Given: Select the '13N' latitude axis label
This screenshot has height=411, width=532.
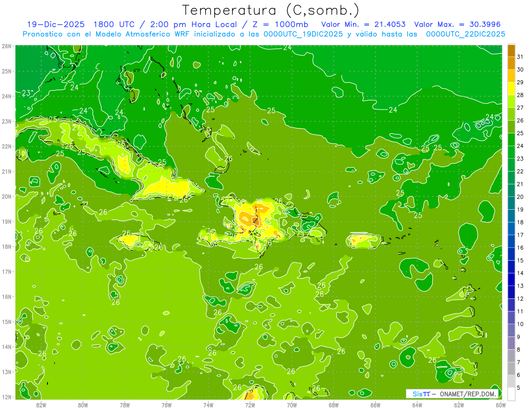Looking at the screenshot, I should coord(7,372).
